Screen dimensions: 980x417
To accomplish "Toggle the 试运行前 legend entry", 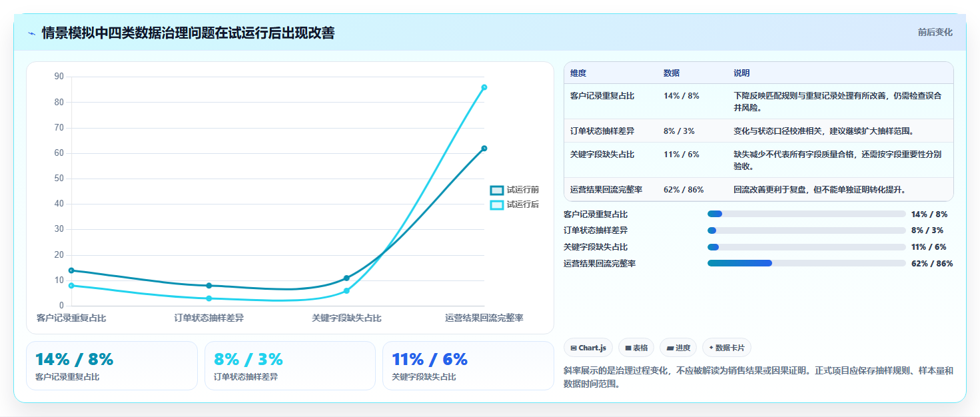I will pyautogui.click(x=514, y=191).
